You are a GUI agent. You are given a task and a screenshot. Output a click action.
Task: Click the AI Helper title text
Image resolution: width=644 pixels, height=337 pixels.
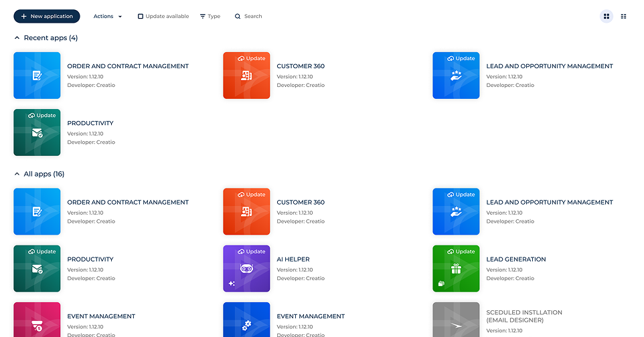(293, 259)
